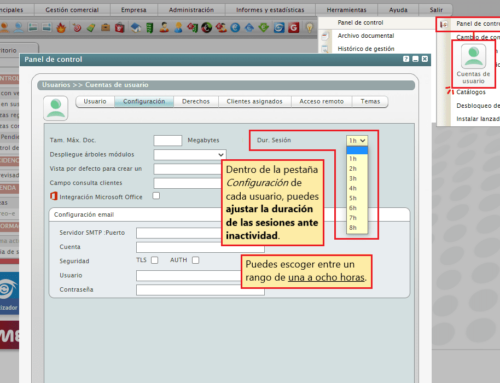Select 5h in session duration list
Image resolution: width=500 pixels, height=383 pixels.
pyautogui.click(x=357, y=198)
